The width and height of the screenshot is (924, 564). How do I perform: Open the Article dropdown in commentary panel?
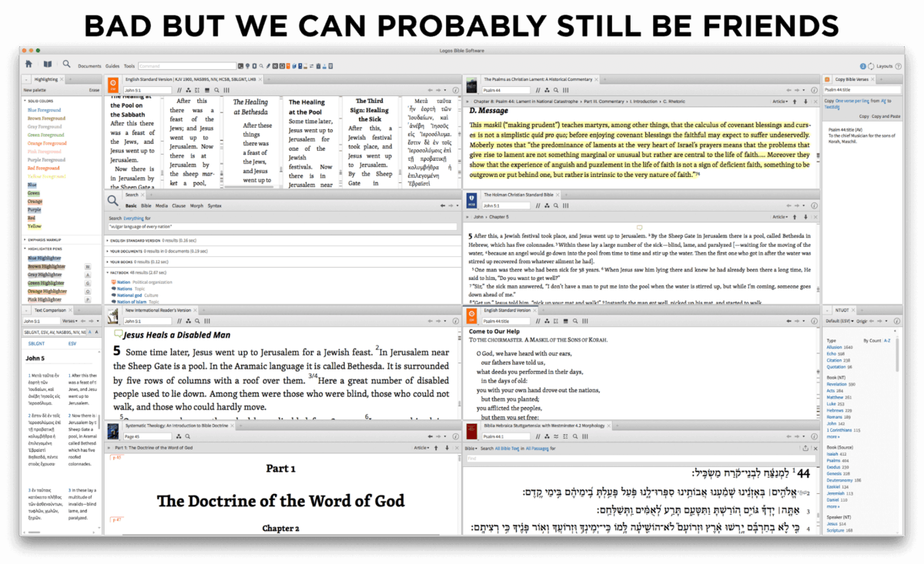point(781,101)
